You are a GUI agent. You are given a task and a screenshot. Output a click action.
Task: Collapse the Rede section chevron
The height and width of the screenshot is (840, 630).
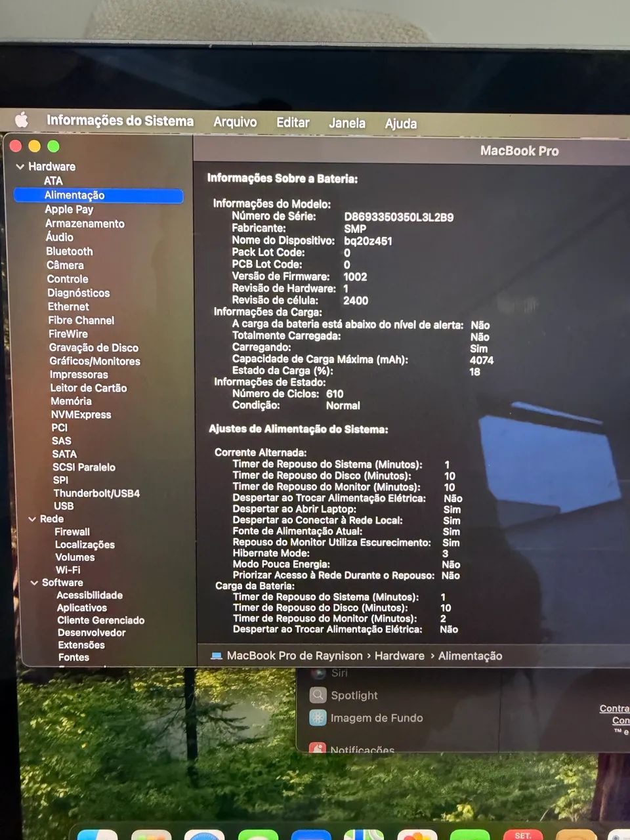pyautogui.click(x=32, y=519)
